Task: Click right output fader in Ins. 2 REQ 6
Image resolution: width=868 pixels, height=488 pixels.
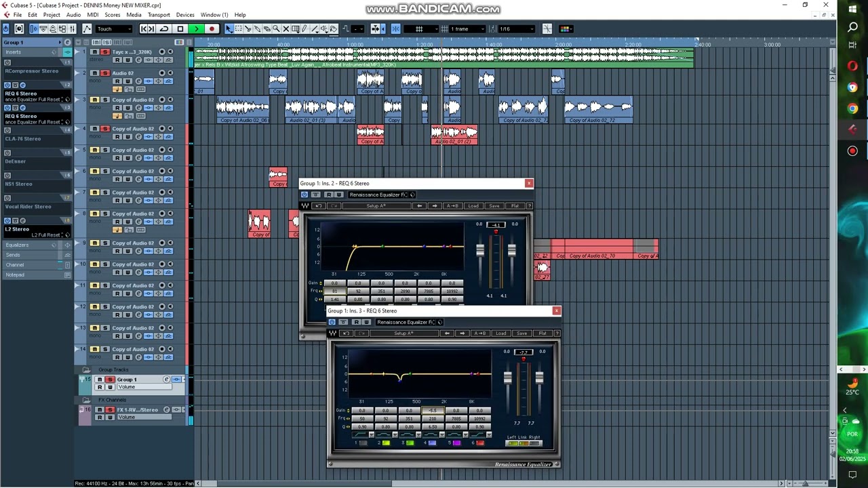Action: (512, 250)
